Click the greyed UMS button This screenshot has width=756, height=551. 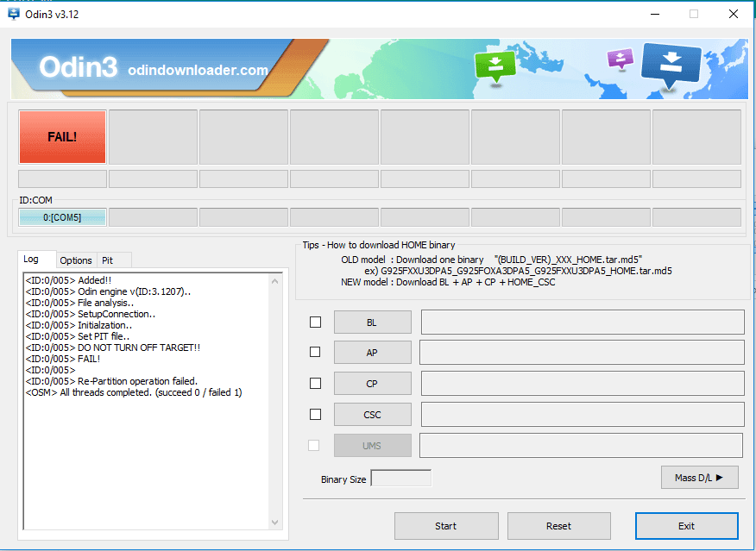coord(372,446)
